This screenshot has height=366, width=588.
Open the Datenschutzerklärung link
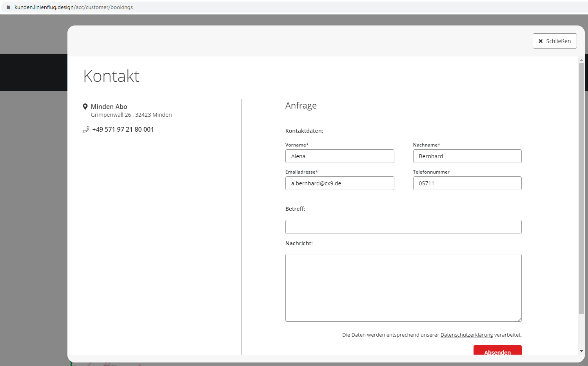point(466,335)
